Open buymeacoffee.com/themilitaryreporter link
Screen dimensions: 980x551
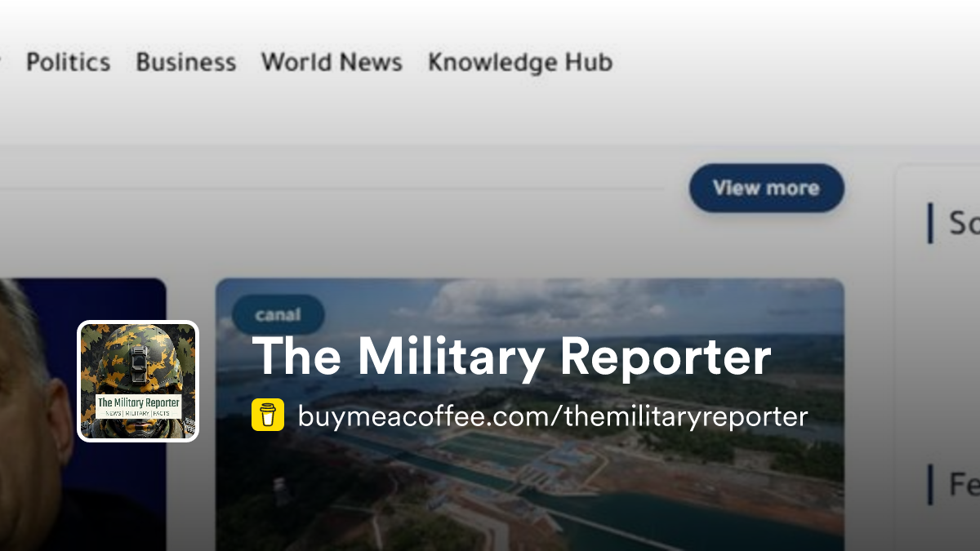click(x=552, y=416)
